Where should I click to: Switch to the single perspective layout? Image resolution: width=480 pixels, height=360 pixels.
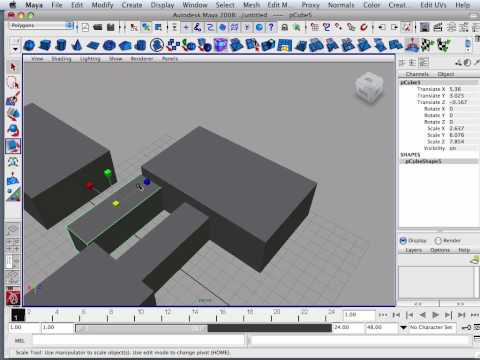[13, 229]
